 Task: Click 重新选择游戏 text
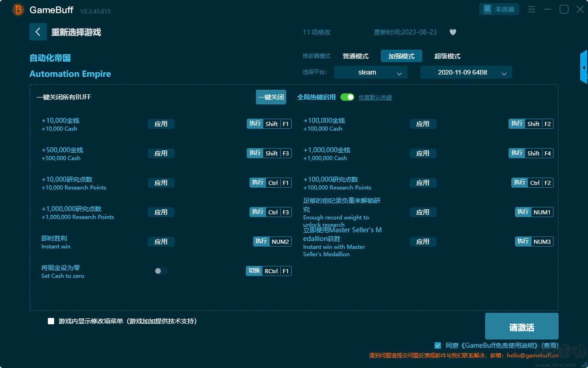[x=76, y=32]
